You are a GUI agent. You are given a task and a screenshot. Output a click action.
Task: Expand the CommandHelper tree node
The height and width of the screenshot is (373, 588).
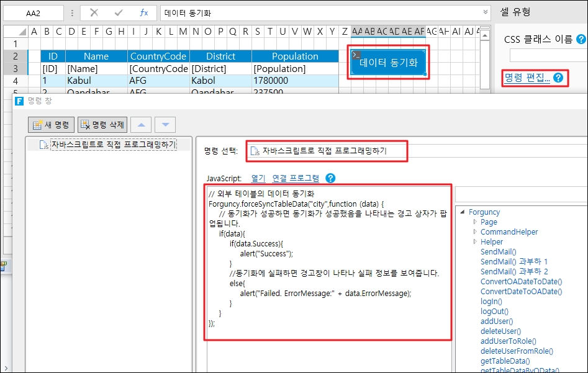476,231
